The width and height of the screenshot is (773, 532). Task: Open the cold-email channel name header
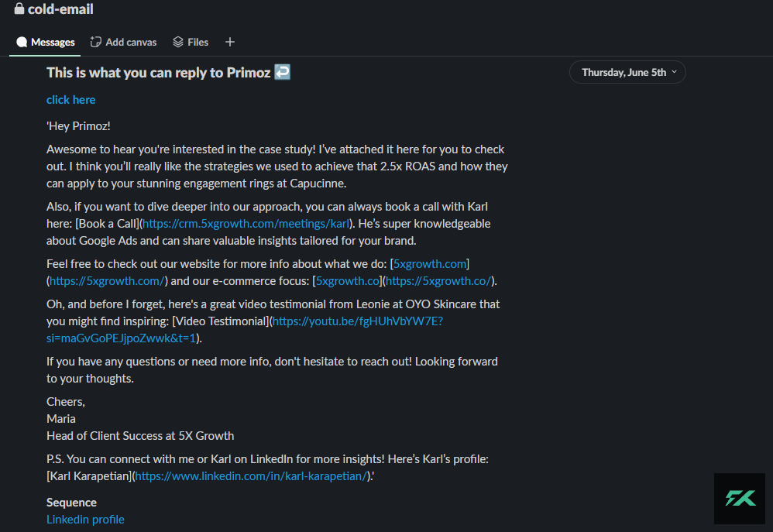point(60,9)
